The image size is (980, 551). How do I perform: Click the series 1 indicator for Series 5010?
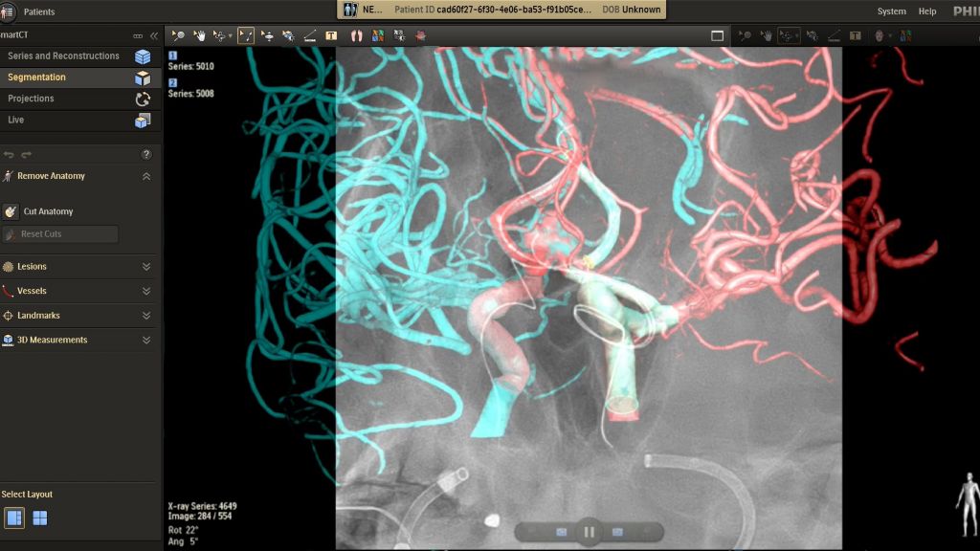point(173,55)
